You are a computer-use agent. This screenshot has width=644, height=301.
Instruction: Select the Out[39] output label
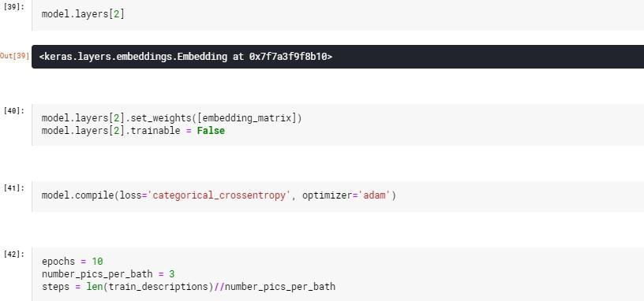click(x=14, y=56)
